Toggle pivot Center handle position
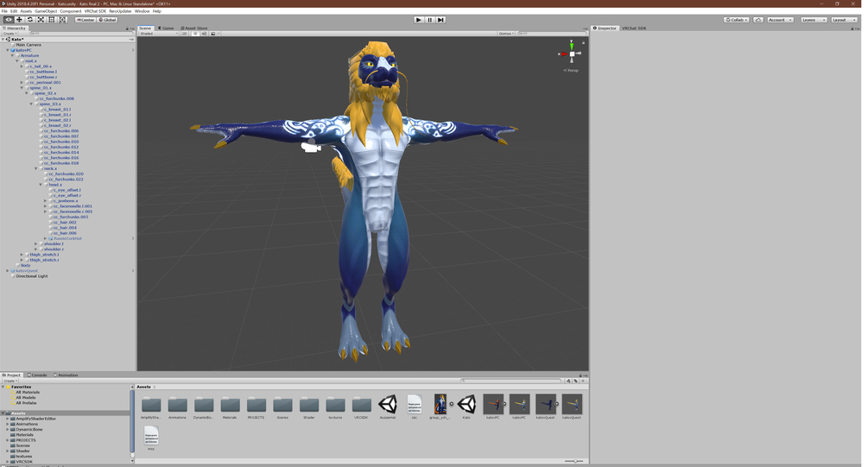Screen dimensions: 868x467 tap(86, 20)
